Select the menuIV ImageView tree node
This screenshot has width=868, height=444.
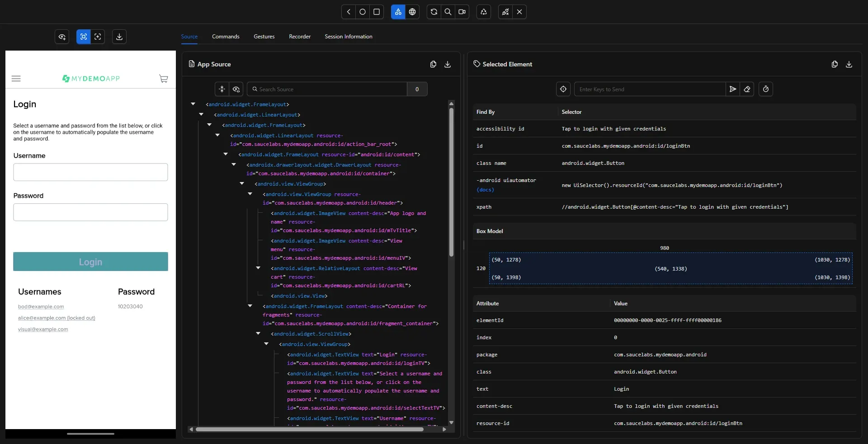tap(341, 249)
